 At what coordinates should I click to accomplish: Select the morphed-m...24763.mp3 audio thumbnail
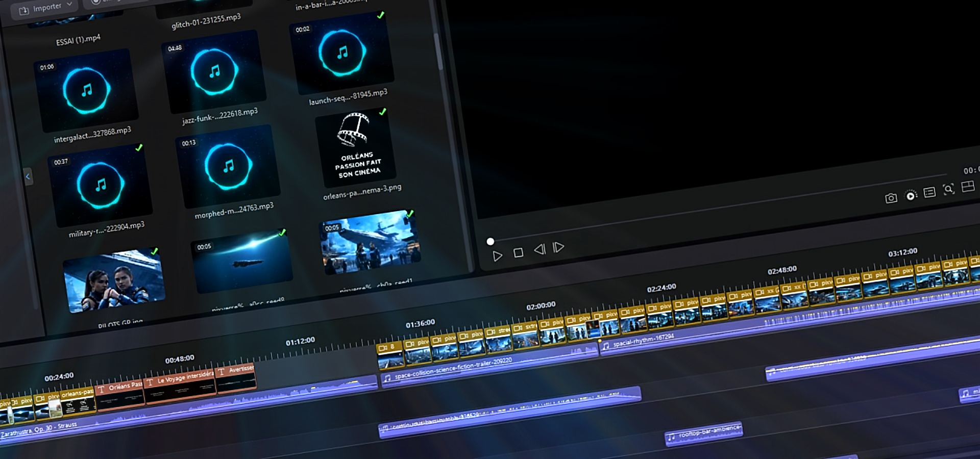click(x=228, y=166)
